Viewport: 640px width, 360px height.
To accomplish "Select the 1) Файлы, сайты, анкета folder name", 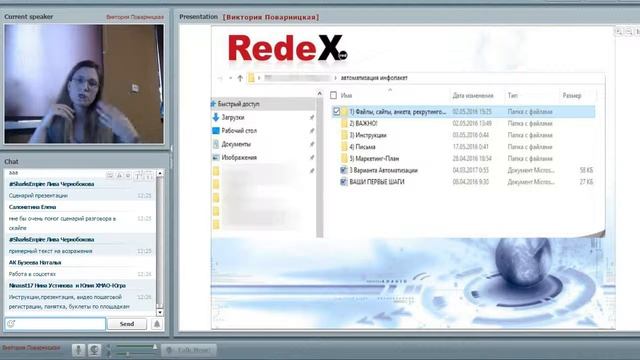I will (x=398, y=111).
